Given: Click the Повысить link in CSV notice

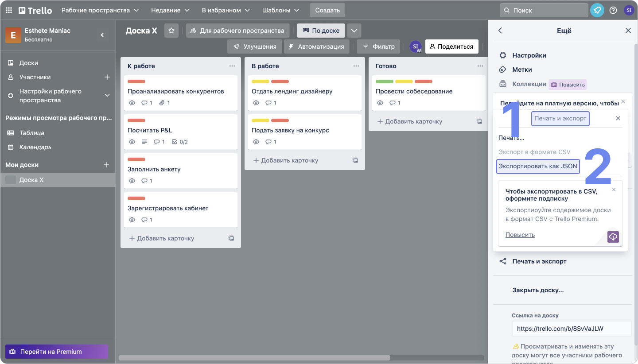Looking at the screenshot, I should pyautogui.click(x=520, y=235).
